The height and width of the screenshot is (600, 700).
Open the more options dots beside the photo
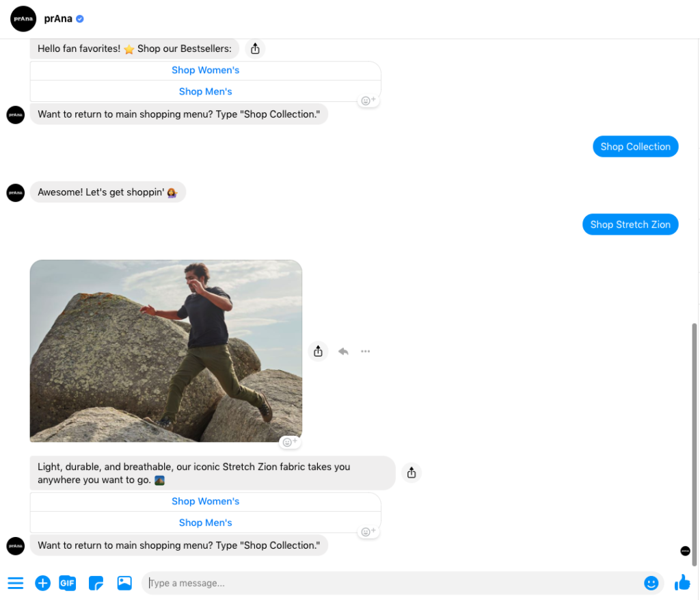pos(365,351)
